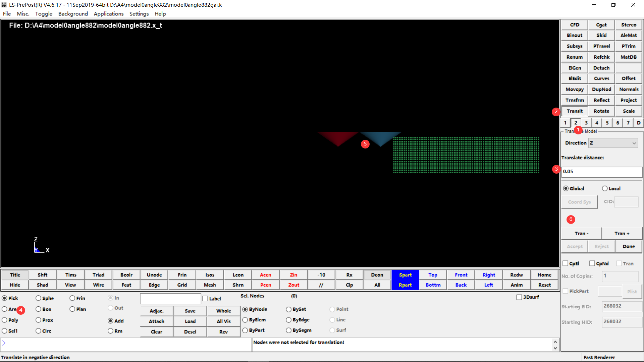Open the Background menu
This screenshot has height=362, width=644.
pos(73,14)
